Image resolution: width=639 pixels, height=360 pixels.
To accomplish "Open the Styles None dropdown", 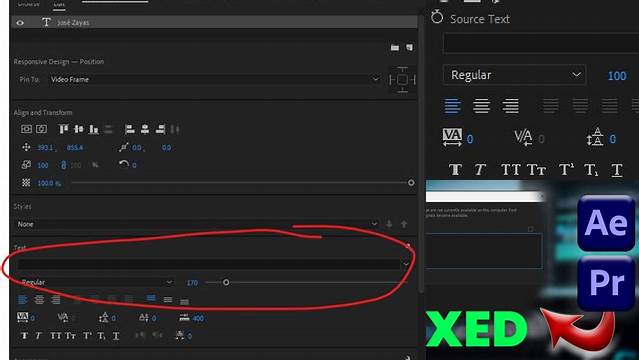I will [197, 224].
